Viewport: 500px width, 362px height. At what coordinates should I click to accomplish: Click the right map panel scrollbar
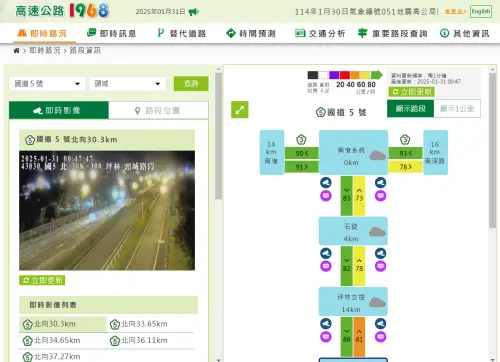[x=492, y=151]
